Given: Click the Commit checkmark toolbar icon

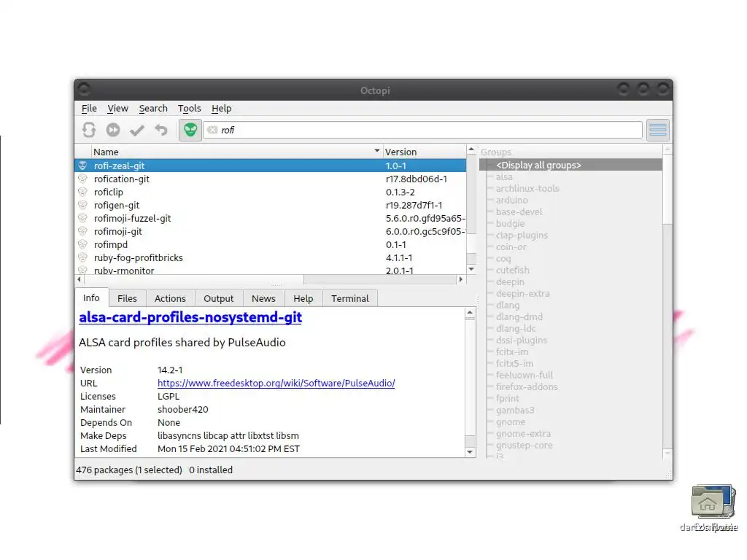Looking at the screenshot, I should tap(137, 130).
